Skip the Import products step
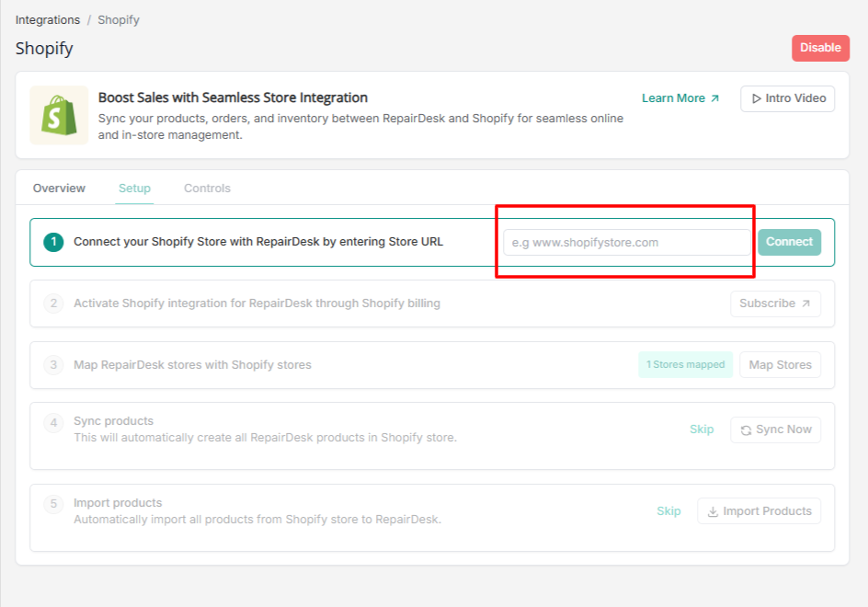The height and width of the screenshot is (607, 868). (x=668, y=511)
